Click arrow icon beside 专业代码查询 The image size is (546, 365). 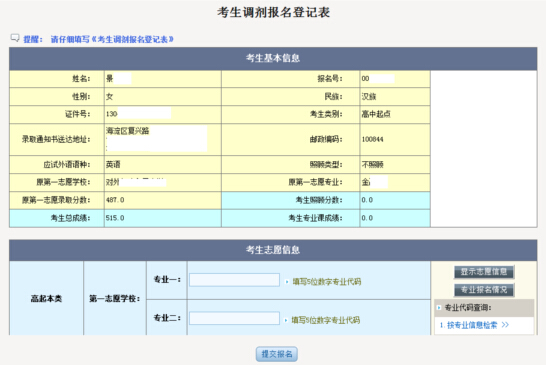[439, 308]
